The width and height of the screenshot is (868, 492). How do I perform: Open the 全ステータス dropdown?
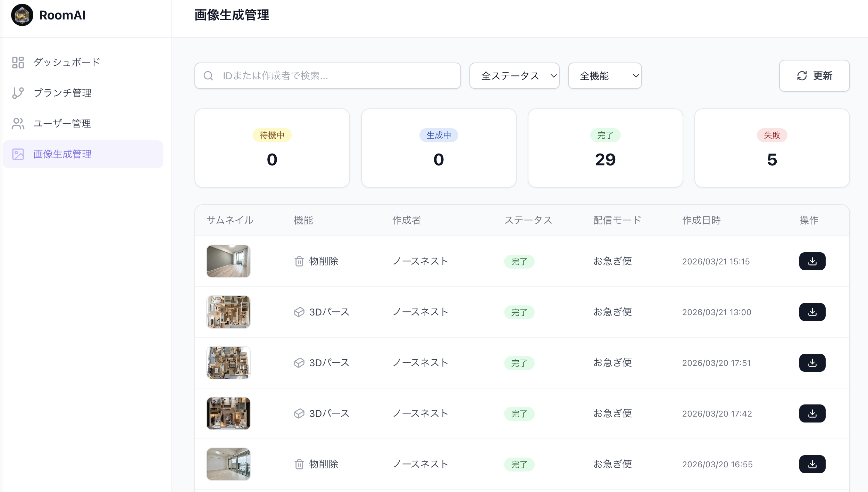[514, 75]
